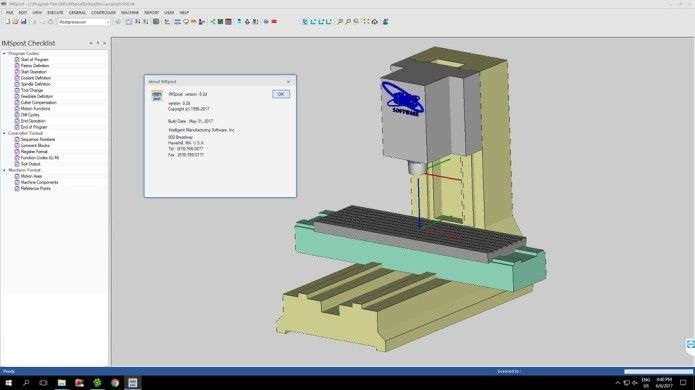Open the EDIT menu

coord(23,12)
